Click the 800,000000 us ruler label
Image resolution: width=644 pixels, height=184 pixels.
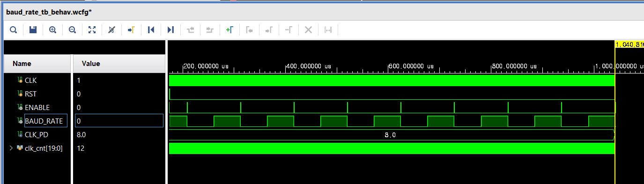515,66
